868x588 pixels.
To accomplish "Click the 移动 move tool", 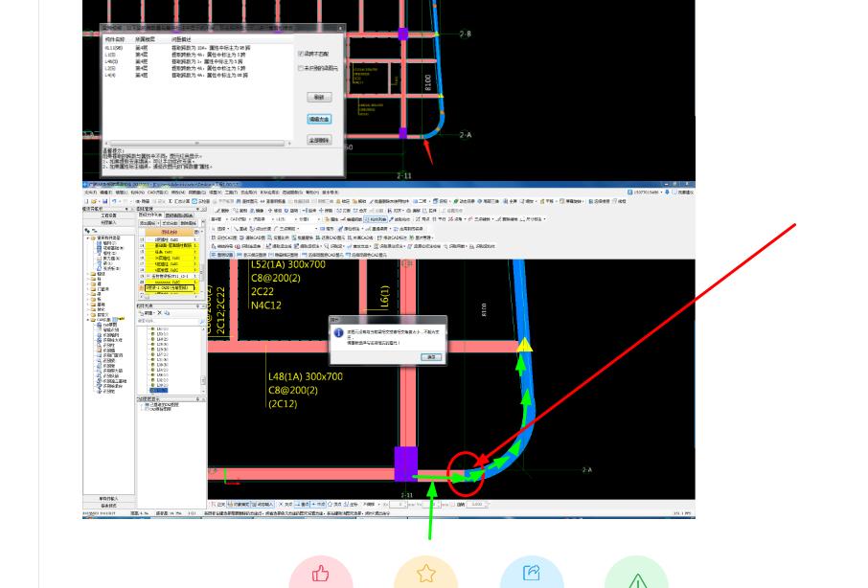I will (x=275, y=211).
